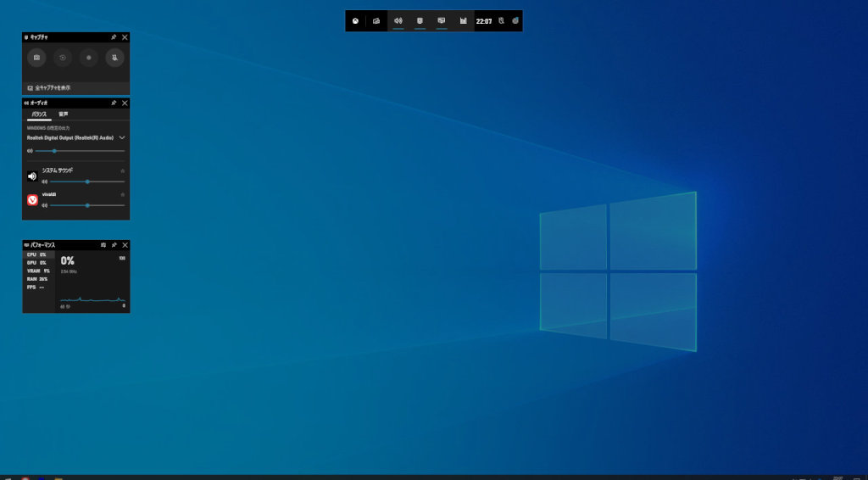The image size is (868, 480).
Task: Select the first tab in オーディオ widget
Action: point(39,114)
